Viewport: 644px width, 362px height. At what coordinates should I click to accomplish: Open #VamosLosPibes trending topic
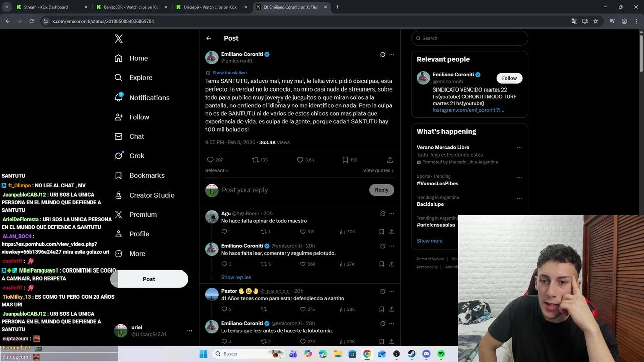[x=437, y=183]
